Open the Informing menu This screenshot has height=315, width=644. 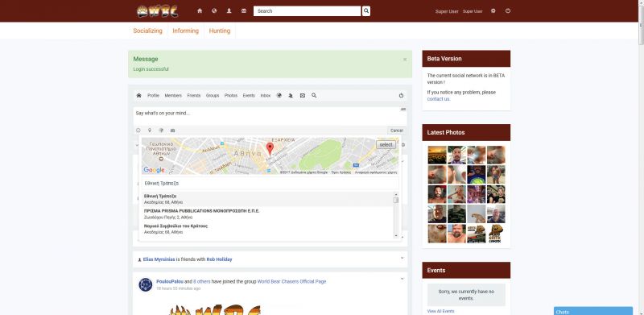(x=186, y=31)
